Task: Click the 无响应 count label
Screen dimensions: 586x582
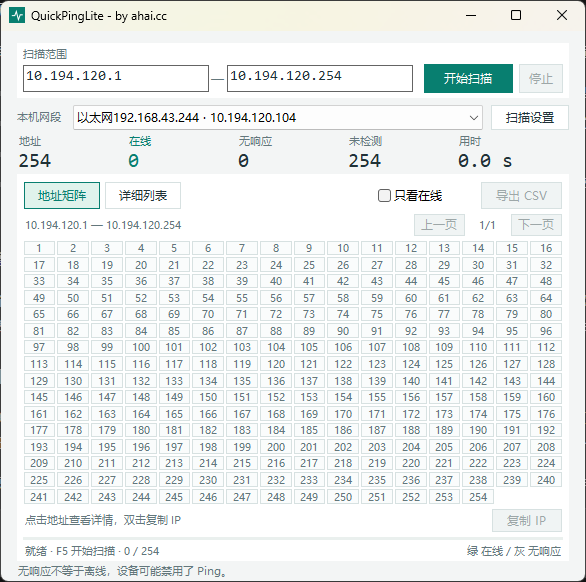Action: (x=255, y=141)
